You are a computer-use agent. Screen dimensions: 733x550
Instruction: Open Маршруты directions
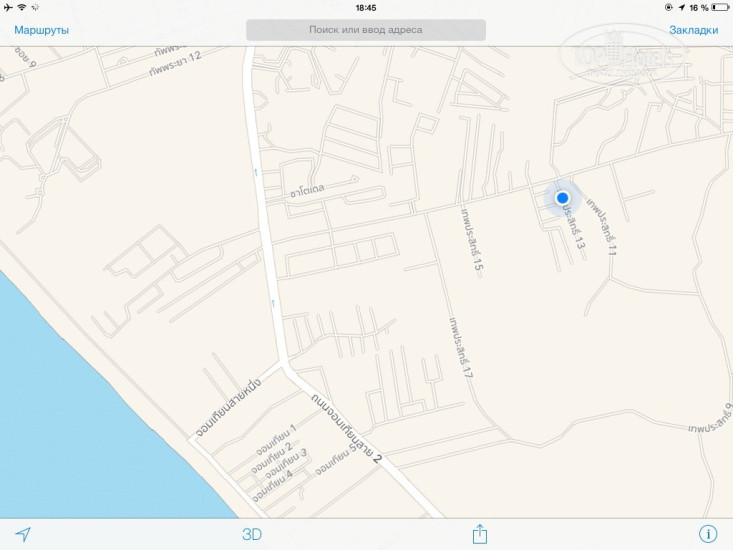42,30
